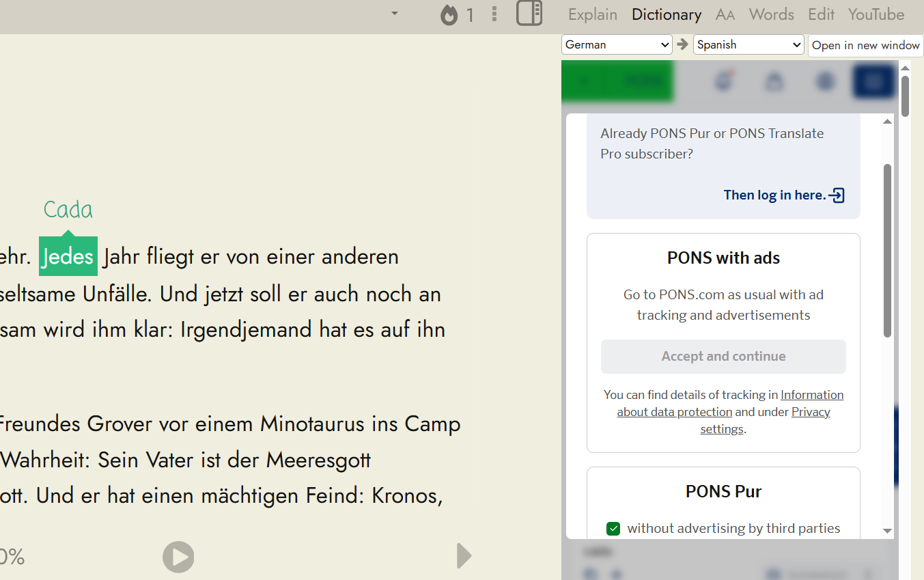Open Information about data protection link
The width and height of the screenshot is (924, 580).
click(674, 412)
